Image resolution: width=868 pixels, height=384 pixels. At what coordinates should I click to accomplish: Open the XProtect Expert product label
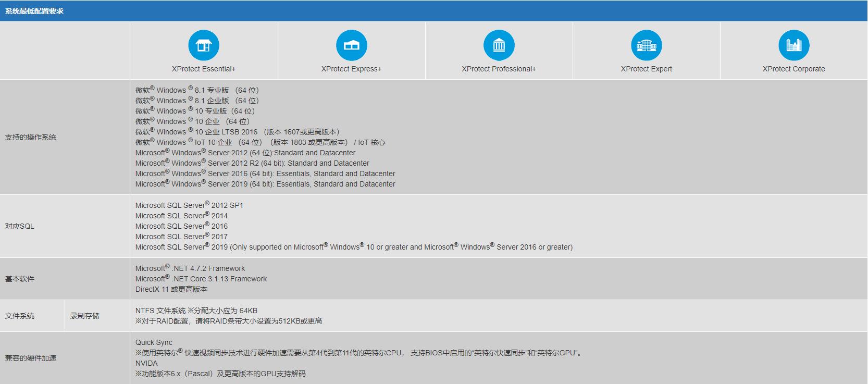pyautogui.click(x=646, y=69)
